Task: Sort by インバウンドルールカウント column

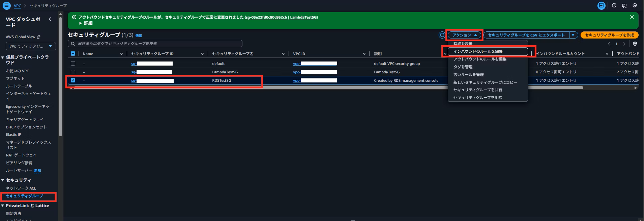Action: pyautogui.click(x=607, y=54)
